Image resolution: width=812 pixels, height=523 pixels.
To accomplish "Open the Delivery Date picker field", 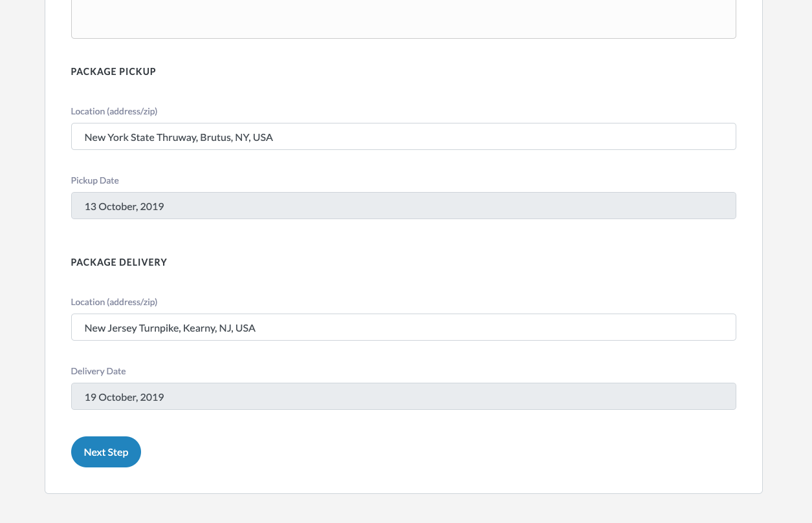I will tap(403, 397).
